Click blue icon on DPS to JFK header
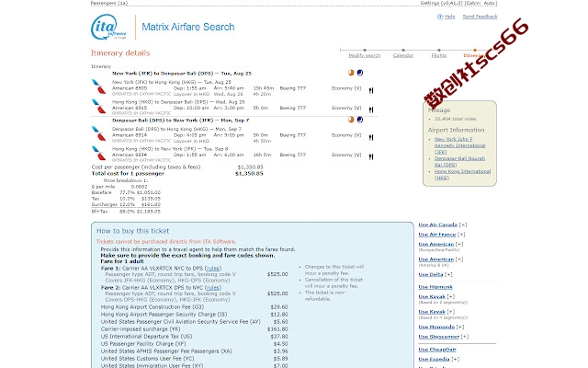The image size is (588, 368). [x=360, y=120]
